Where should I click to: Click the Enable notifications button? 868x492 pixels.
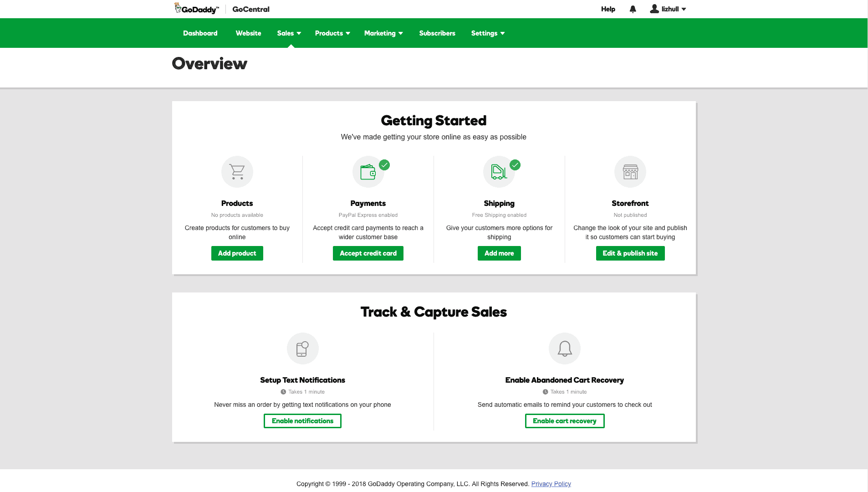(x=303, y=421)
